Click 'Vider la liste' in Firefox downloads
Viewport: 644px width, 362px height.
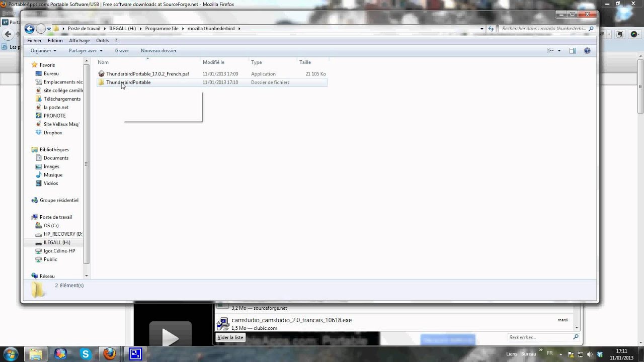pyautogui.click(x=230, y=337)
